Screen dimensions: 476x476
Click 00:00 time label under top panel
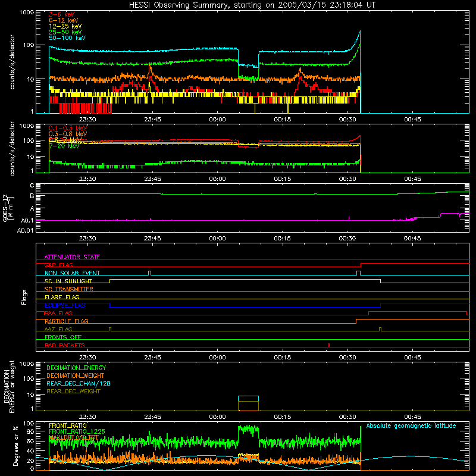click(217, 120)
